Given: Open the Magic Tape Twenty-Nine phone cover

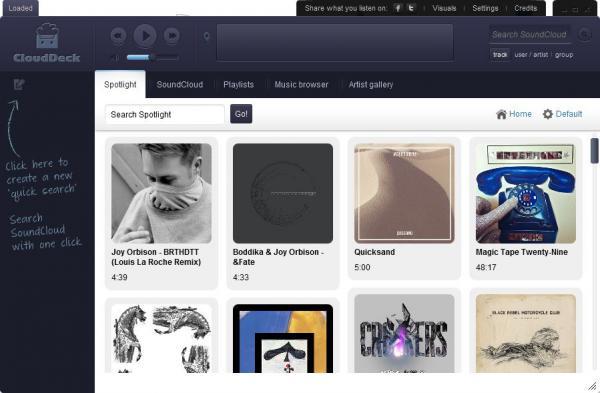Looking at the screenshot, I should (x=526, y=193).
